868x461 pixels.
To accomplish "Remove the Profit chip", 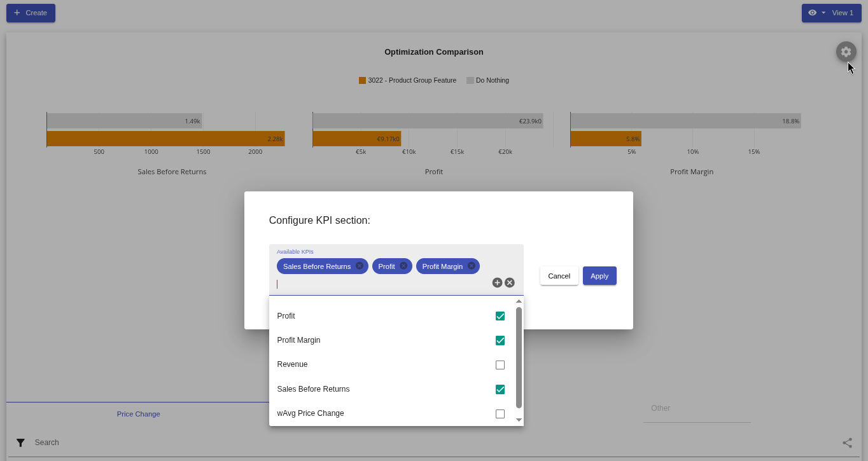I will (x=403, y=266).
